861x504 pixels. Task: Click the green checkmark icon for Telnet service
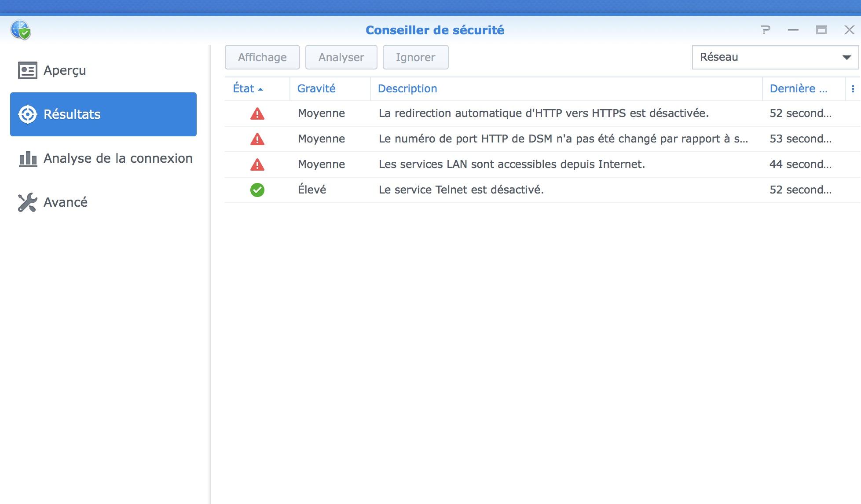click(x=257, y=190)
